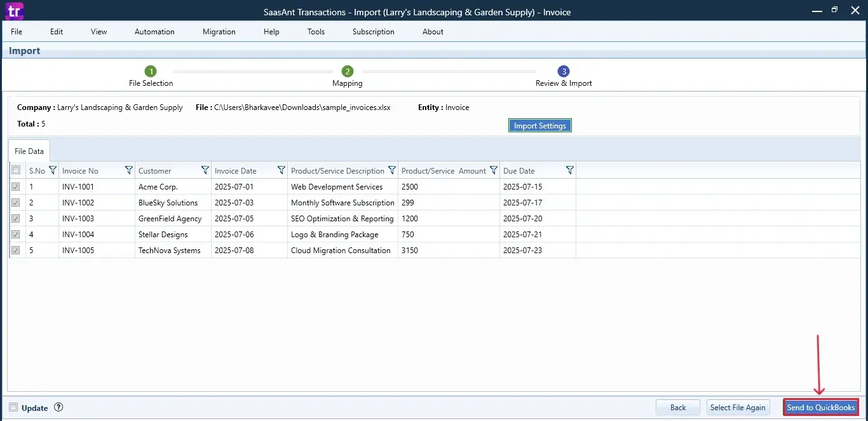Click step 3 Review & Import circle

tap(564, 71)
